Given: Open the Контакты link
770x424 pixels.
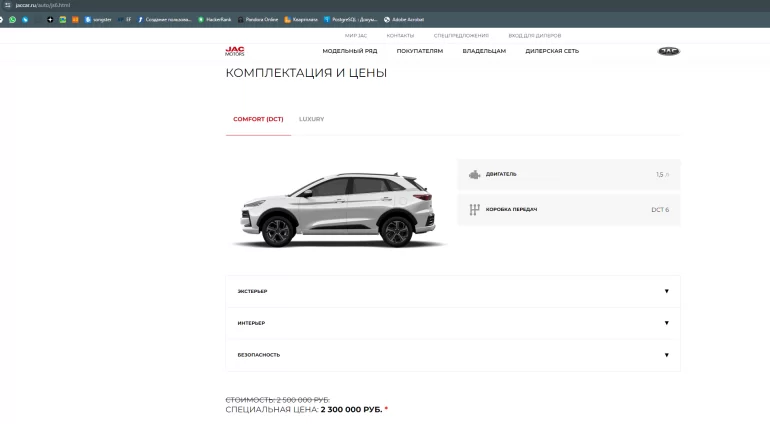Looking at the screenshot, I should point(400,35).
